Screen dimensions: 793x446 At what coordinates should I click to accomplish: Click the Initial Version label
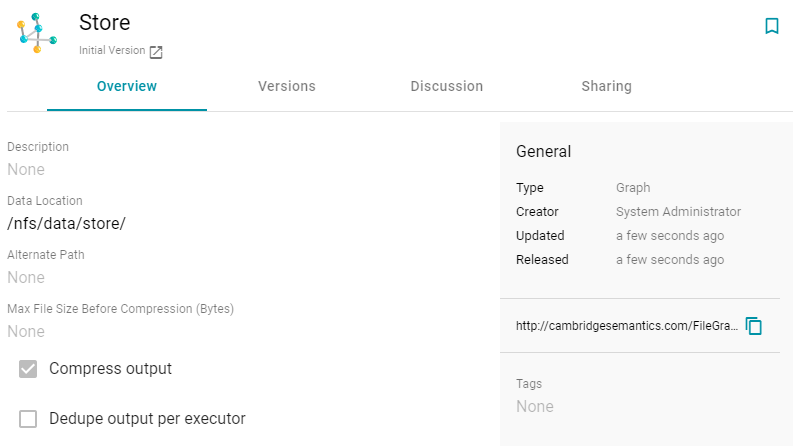(x=112, y=51)
